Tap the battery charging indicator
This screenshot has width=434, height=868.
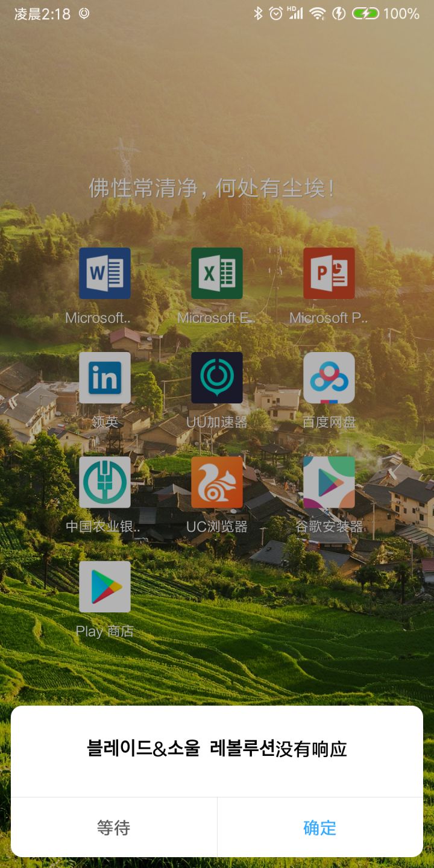(x=365, y=13)
